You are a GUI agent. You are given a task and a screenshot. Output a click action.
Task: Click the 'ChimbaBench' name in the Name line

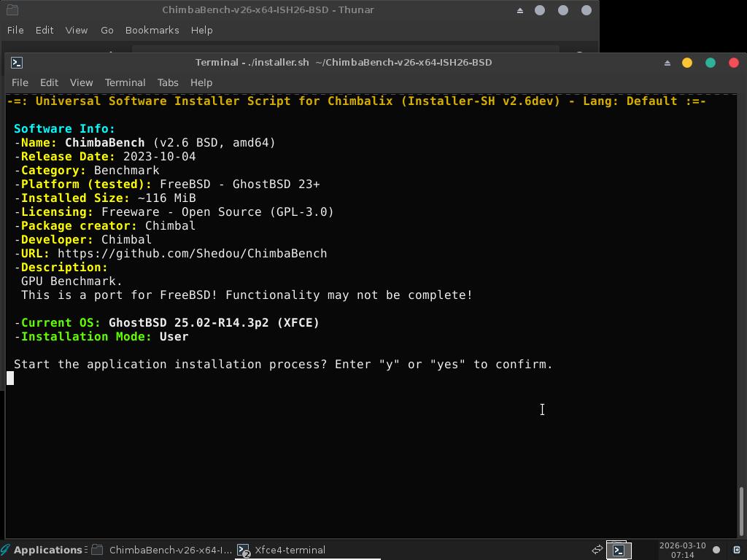pyautogui.click(x=105, y=142)
